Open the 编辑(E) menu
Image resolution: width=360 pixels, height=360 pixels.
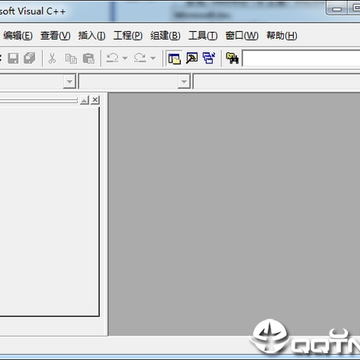[x=18, y=36]
